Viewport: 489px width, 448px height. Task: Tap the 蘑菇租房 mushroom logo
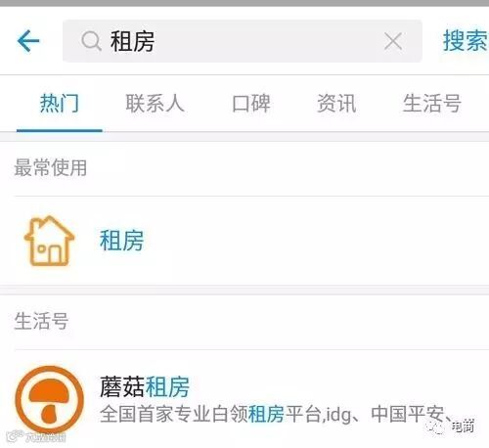click(x=50, y=400)
